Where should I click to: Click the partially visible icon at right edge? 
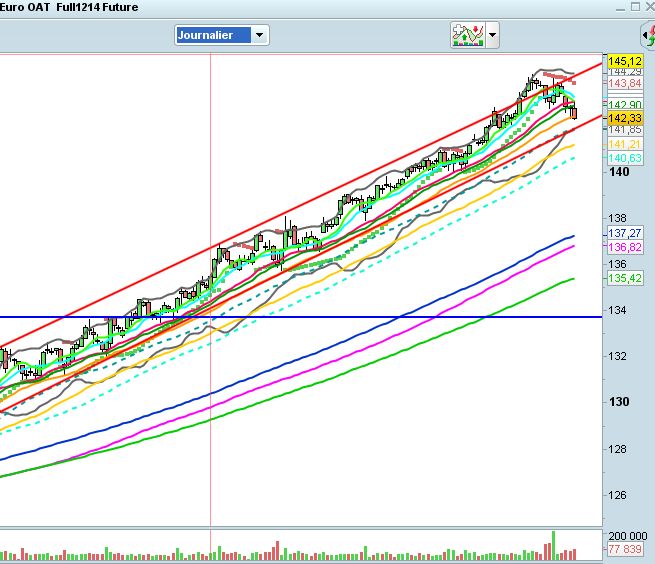[x=649, y=36]
